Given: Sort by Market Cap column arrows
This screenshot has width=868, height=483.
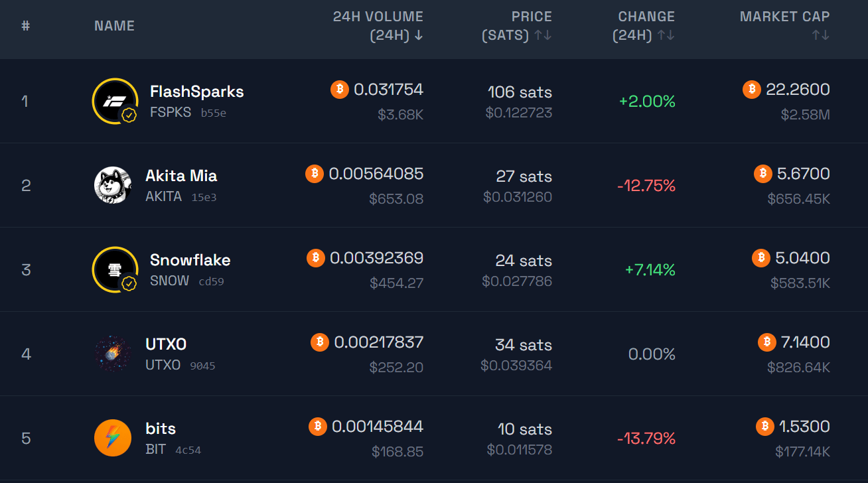Looking at the screenshot, I should (821, 36).
